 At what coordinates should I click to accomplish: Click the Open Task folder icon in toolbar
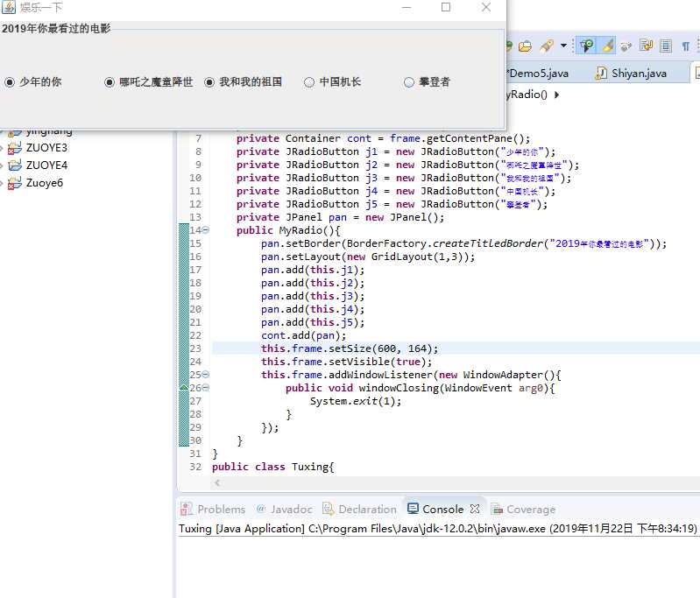[525, 46]
